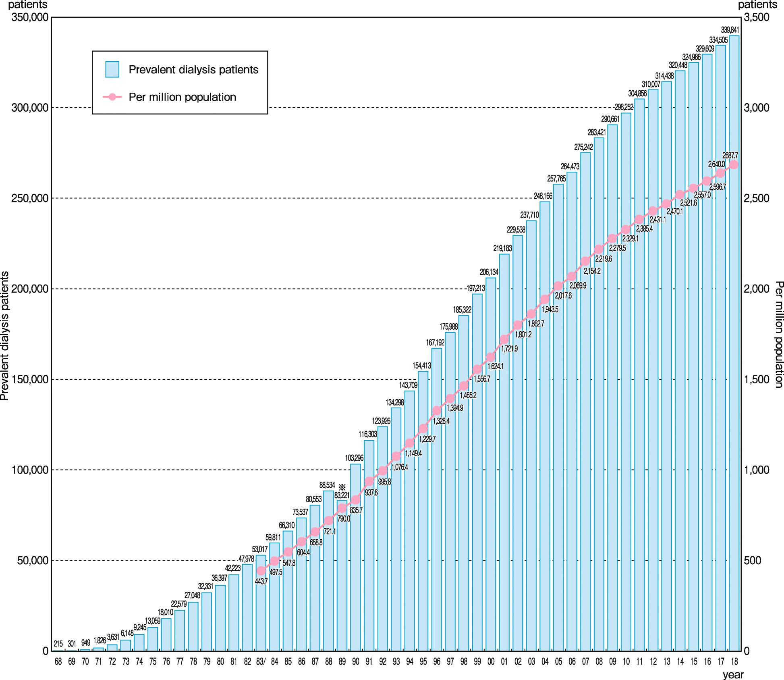Image resolution: width=784 pixels, height=680 pixels.
Task: Click the bar value label 301
Action: 72,644
